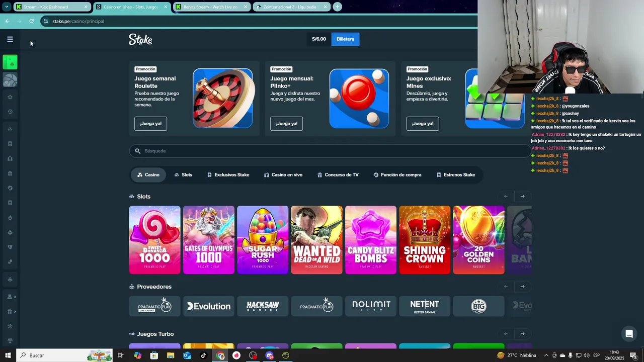Next arrow in Juegos Turbo section
The width and height of the screenshot is (644, 362).
click(x=523, y=334)
